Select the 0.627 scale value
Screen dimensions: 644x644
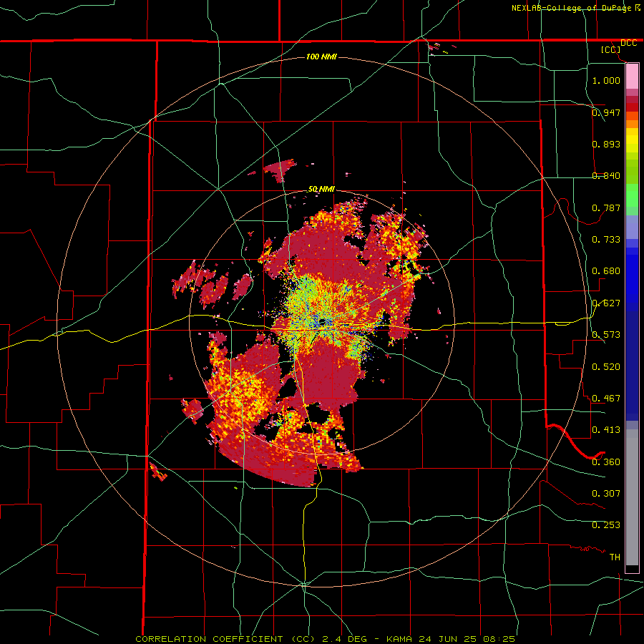coord(606,303)
